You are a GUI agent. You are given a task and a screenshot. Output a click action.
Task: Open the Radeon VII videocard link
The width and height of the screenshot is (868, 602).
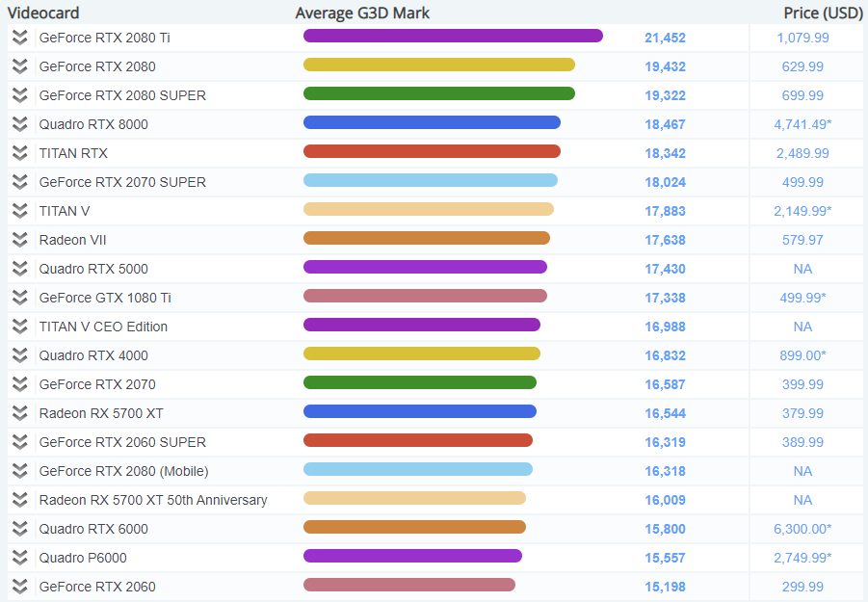point(72,240)
